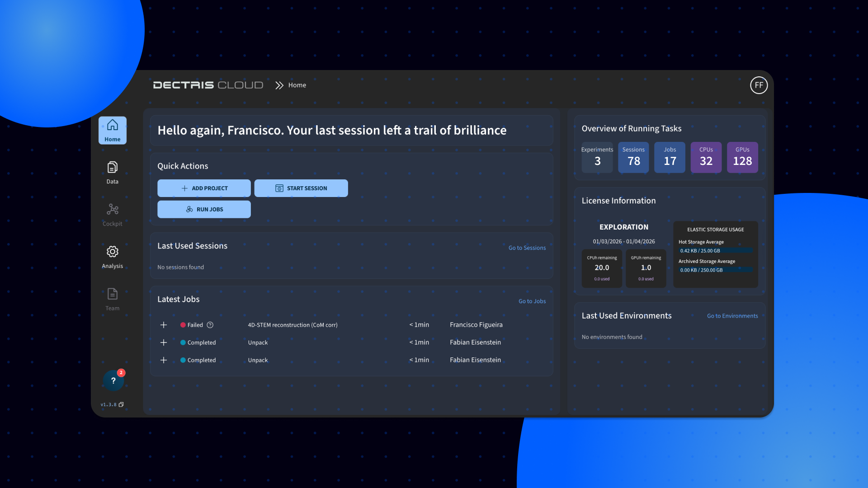Click the Hot Storage Average usage bar
The image size is (868, 488).
(x=715, y=251)
